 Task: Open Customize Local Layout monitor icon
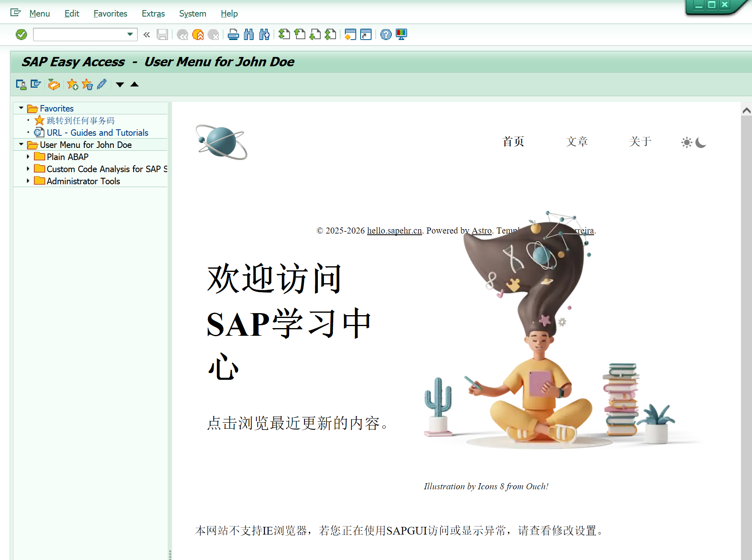[x=401, y=35]
